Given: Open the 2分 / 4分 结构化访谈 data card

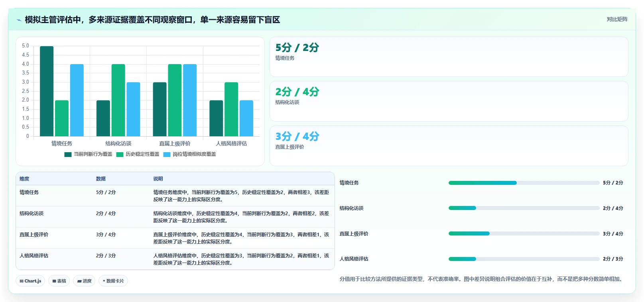Looking at the screenshot, I should (x=449, y=101).
